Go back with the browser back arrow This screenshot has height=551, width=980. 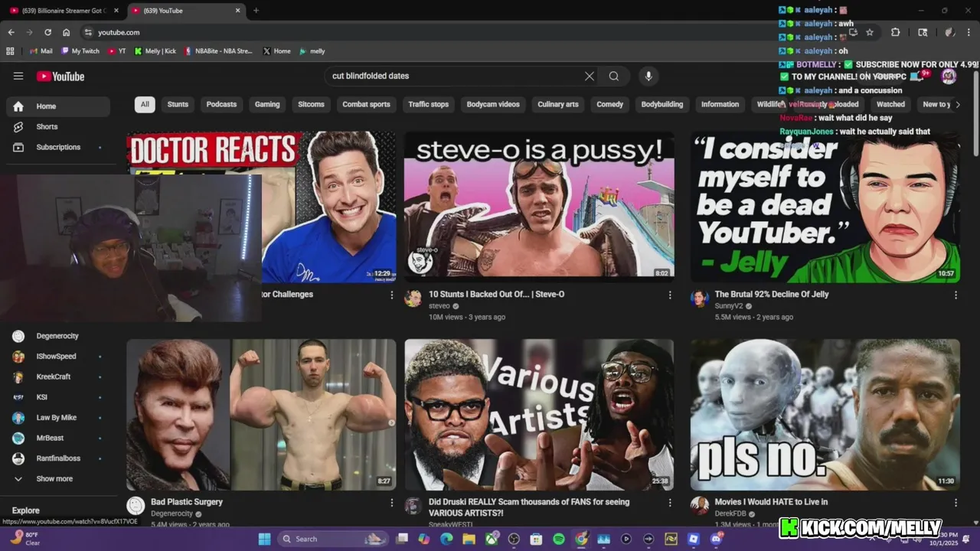pos(11,32)
